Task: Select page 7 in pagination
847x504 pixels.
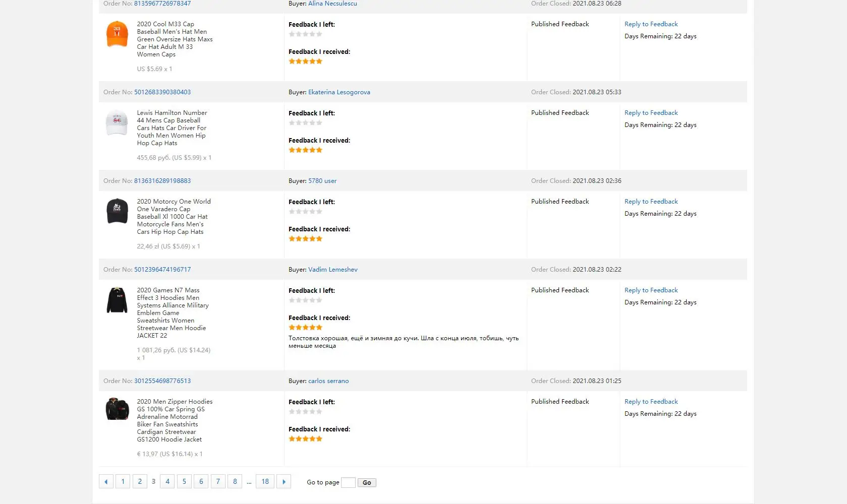Action: tap(218, 482)
